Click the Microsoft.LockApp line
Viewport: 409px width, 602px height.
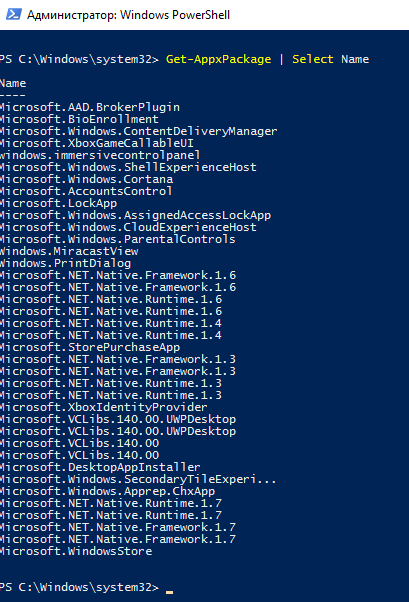coord(58,203)
